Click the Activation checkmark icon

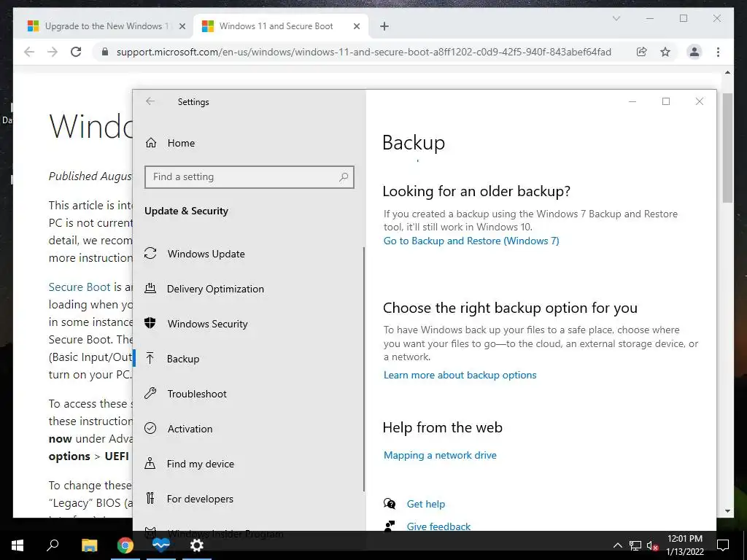pos(150,428)
